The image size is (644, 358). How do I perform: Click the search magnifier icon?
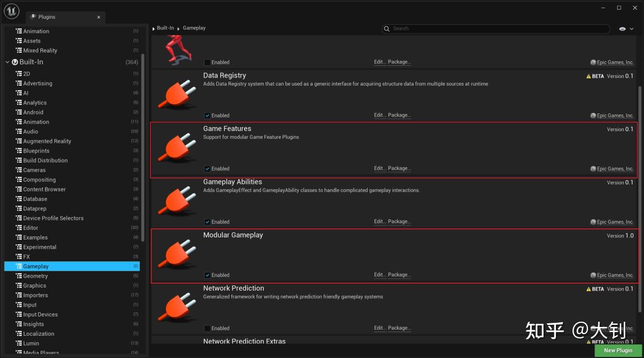[x=387, y=28]
